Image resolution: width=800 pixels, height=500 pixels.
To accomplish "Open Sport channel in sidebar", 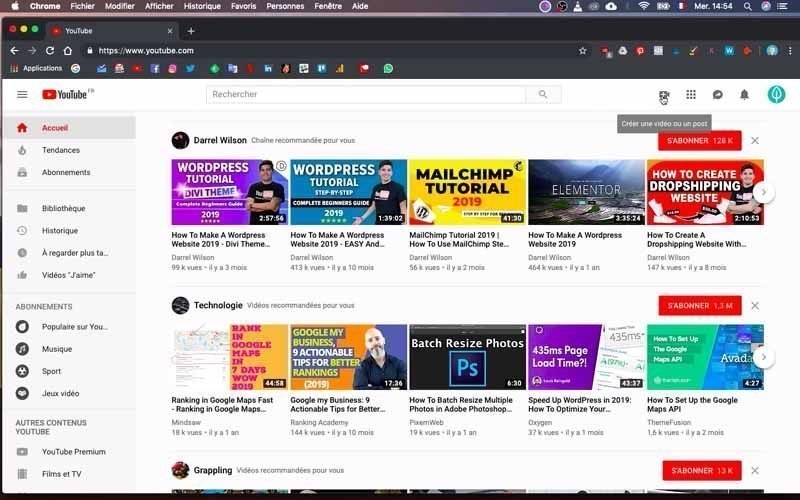I will [69, 371].
